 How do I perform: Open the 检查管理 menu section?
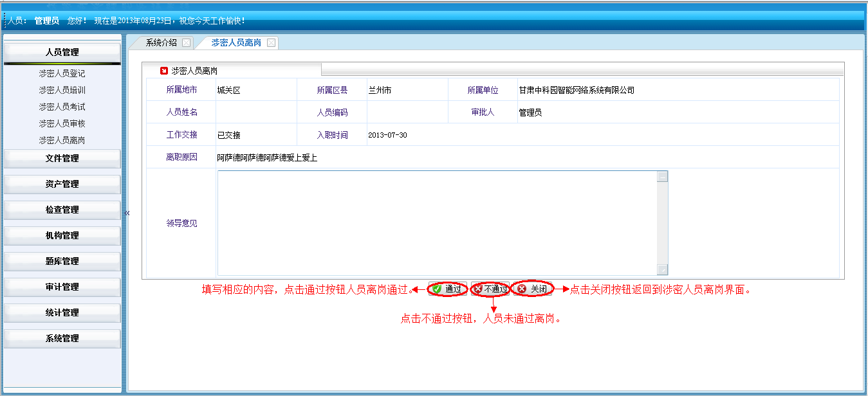(x=62, y=210)
